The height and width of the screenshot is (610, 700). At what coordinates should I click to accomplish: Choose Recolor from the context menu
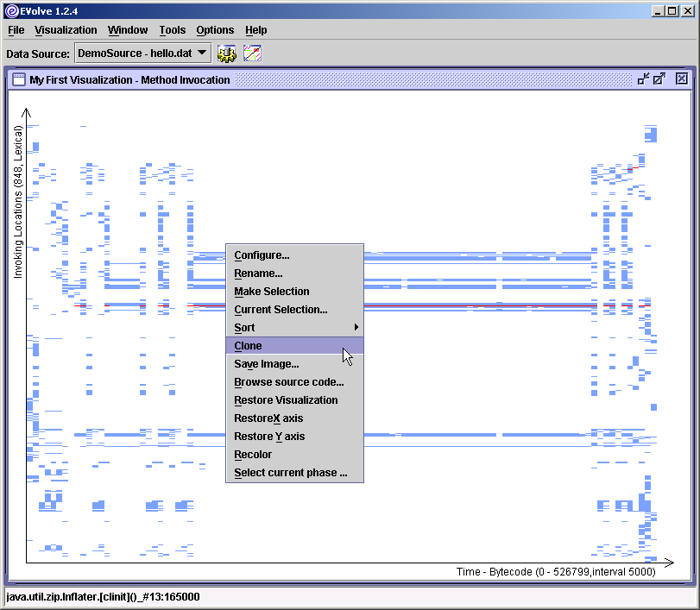point(294,455)
